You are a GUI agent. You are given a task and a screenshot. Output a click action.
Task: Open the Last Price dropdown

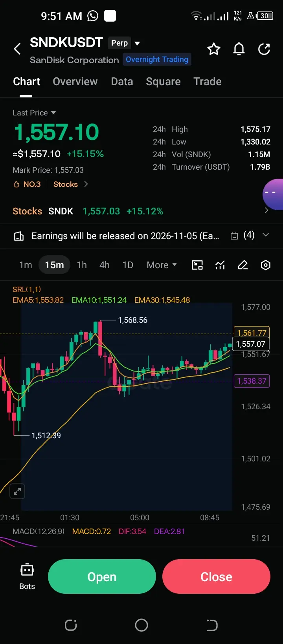[34, 113]
